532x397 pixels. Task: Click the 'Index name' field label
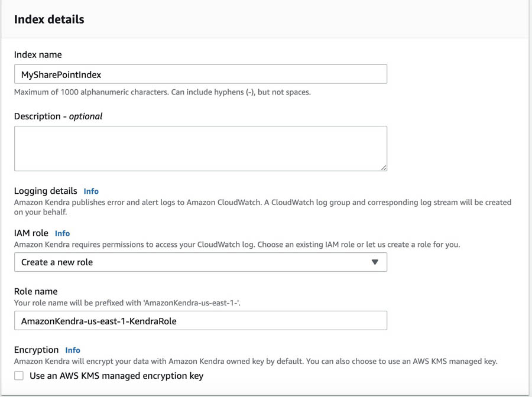[x=38, y=54]
